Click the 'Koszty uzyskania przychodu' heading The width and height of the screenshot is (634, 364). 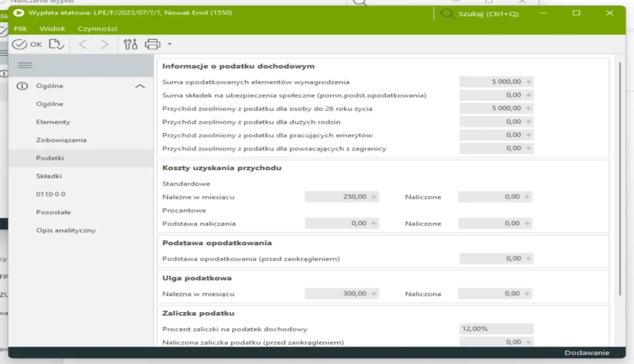click(x=222, y=168)
